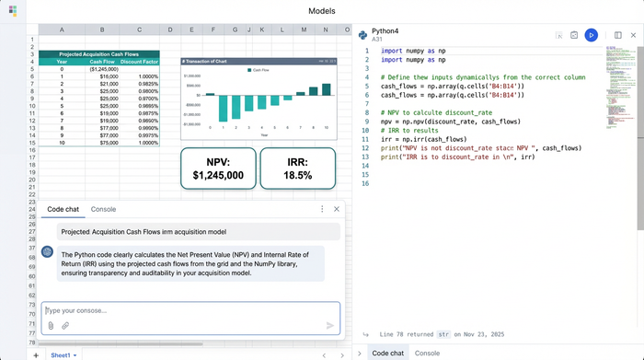Select column C header
This screenshot has height=360, width=644.
coord(139,29)
